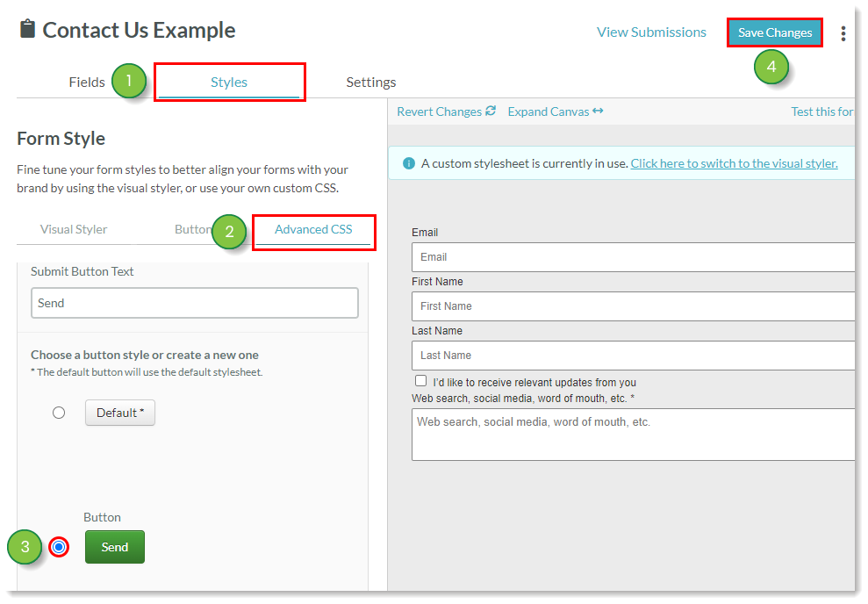Click the info icon in stylesheet notice
The image size is (868, 604).
point(408,163)
